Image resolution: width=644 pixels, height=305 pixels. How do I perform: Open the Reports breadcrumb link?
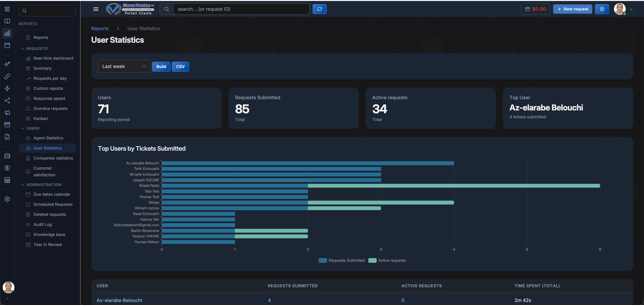pyautogui.click(x=100, y=28)
